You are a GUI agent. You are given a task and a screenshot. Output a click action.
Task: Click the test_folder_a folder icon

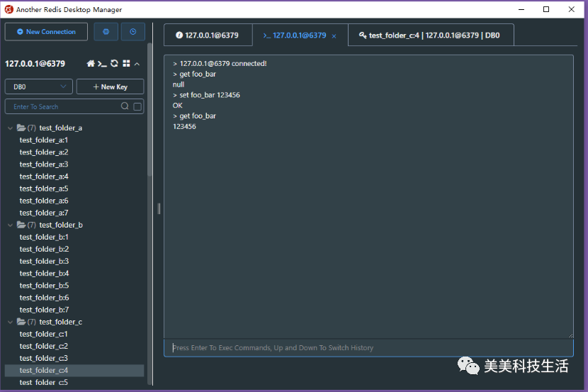pos(21,128)
